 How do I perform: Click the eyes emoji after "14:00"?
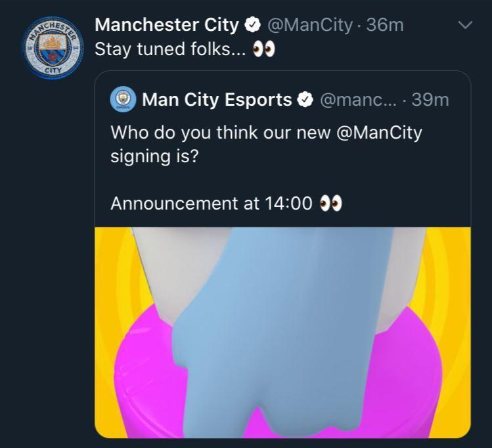coord(330,204)
